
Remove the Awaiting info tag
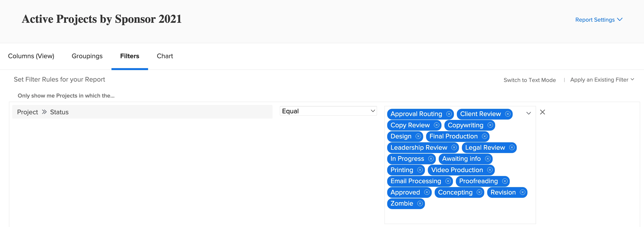(x=488, y=159)
